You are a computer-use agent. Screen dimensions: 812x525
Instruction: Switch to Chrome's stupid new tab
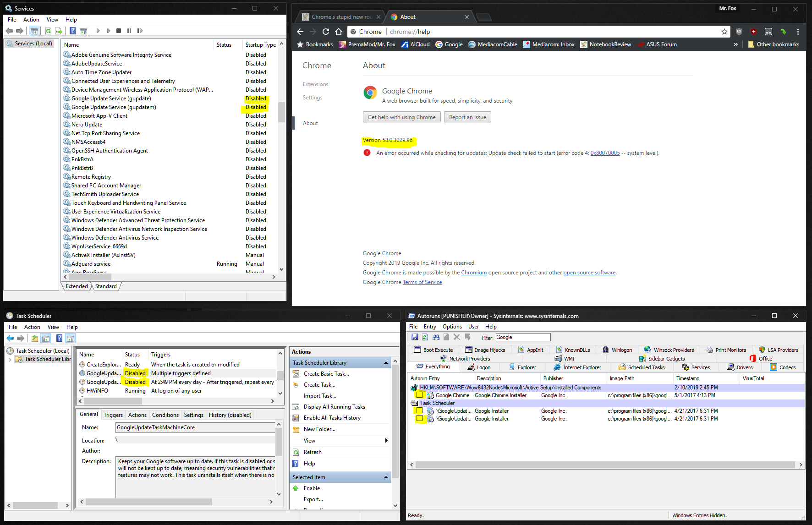[341, 17]
